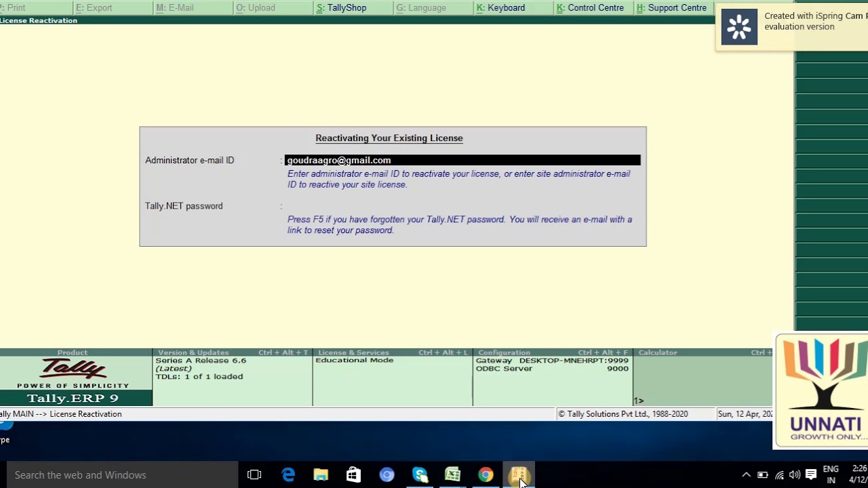Viewport: 868px width, 488px height.
Task: Click the iSpring Cam watermark icon
Action: pyautogui.click(x=739, y=27)
